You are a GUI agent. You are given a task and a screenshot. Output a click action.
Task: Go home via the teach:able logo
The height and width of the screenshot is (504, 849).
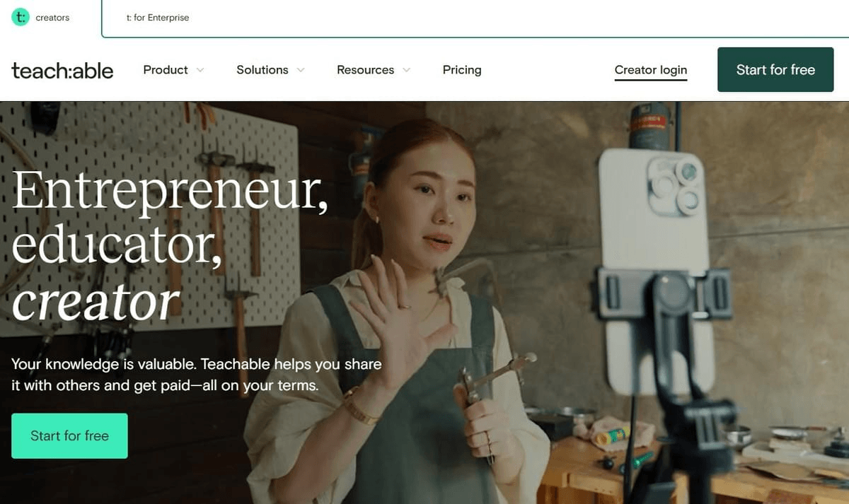[62, 70]
